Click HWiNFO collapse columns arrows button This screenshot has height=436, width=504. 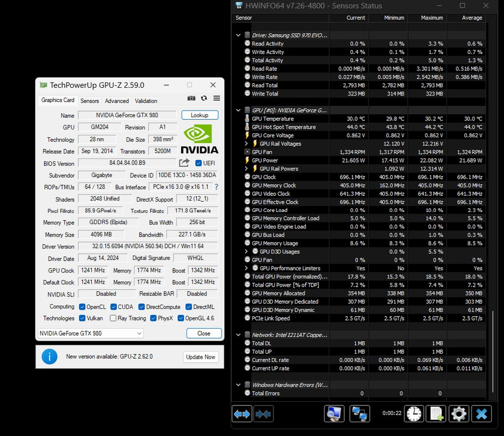pos(263,414)
